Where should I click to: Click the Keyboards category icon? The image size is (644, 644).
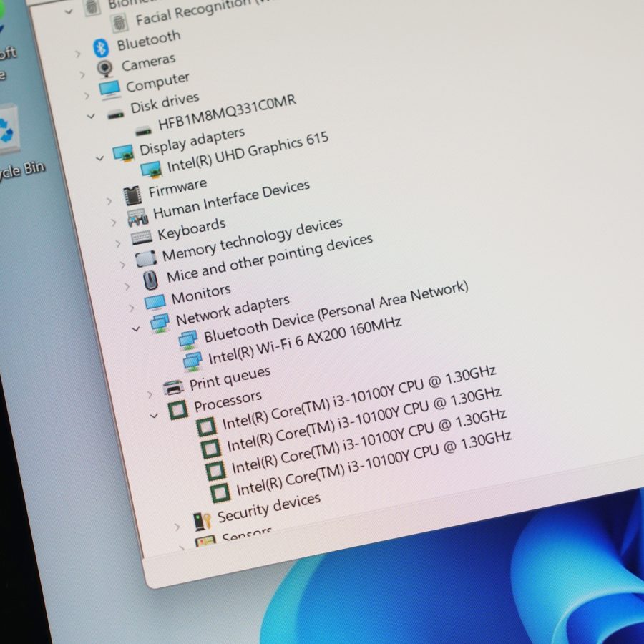pyautogui.click(x=142, y=238)
